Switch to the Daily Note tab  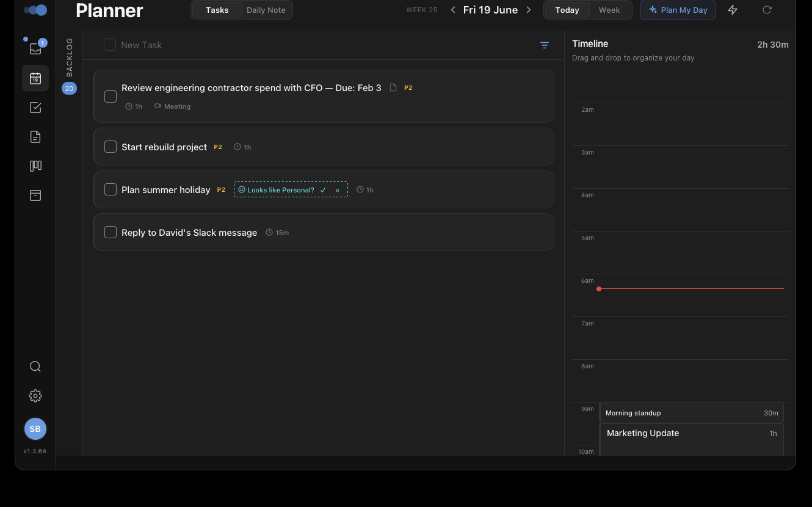coord(266,10)
